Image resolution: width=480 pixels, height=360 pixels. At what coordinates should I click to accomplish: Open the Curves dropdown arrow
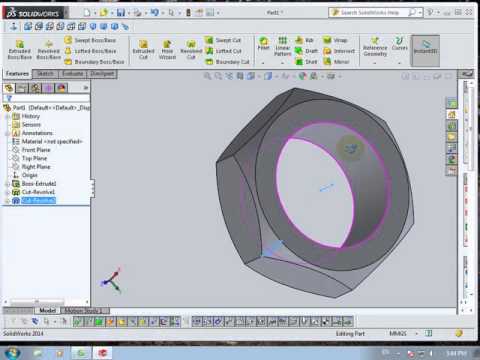(399, 63)
